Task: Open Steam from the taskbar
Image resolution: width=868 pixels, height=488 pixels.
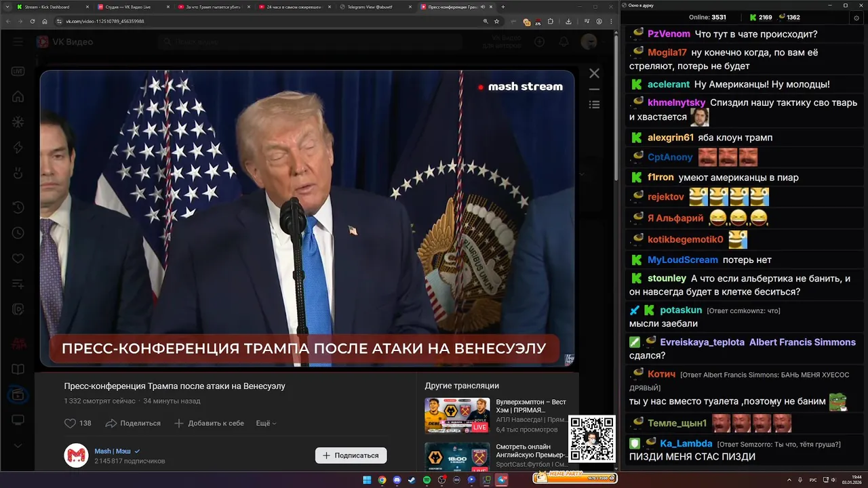Action: coord(412,480)
